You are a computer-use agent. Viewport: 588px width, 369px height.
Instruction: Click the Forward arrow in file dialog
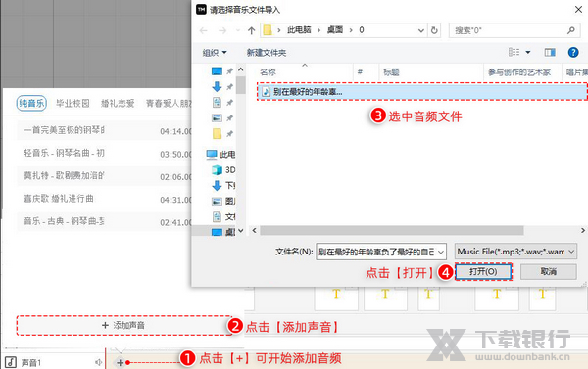222,30
